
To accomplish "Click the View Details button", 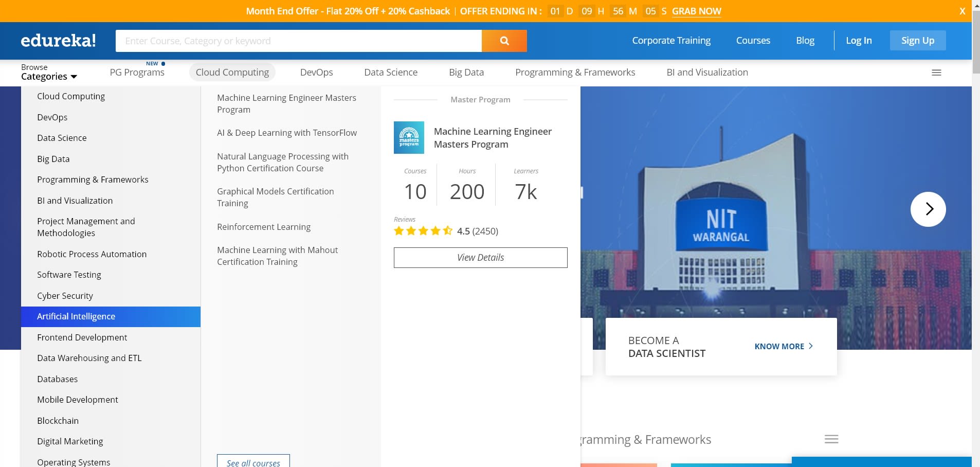I will (480, 258).
